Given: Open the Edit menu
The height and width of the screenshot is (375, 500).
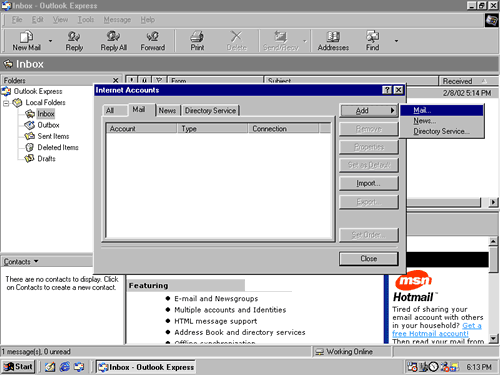Looking at the screenshot, I should point(38,20).
